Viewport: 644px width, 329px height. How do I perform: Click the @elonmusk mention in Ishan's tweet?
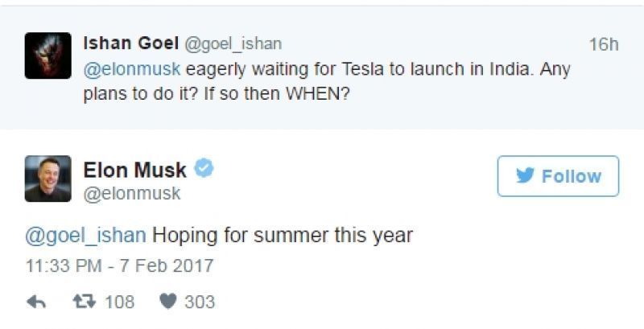(132, 69)
